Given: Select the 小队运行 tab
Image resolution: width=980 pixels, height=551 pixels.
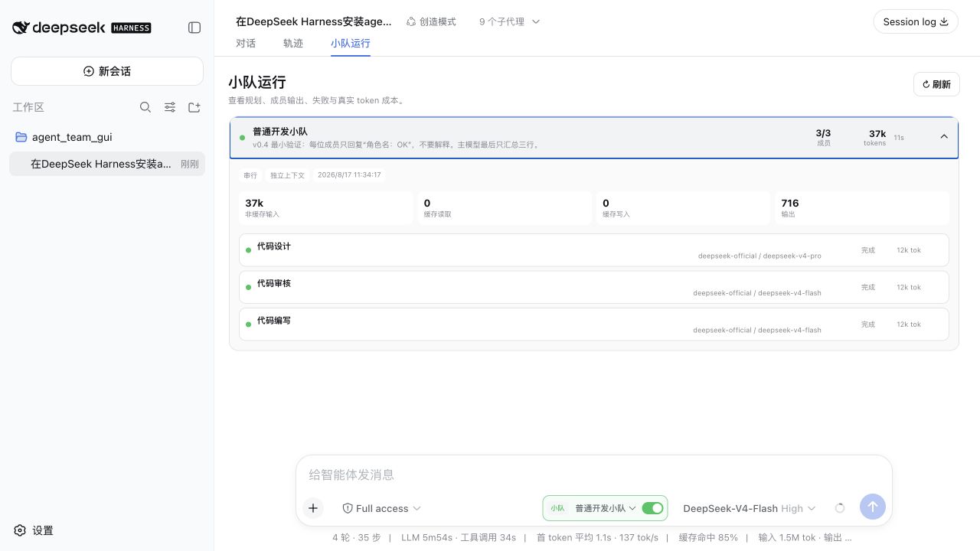Looking at the screenshot, I should point(351,43).
